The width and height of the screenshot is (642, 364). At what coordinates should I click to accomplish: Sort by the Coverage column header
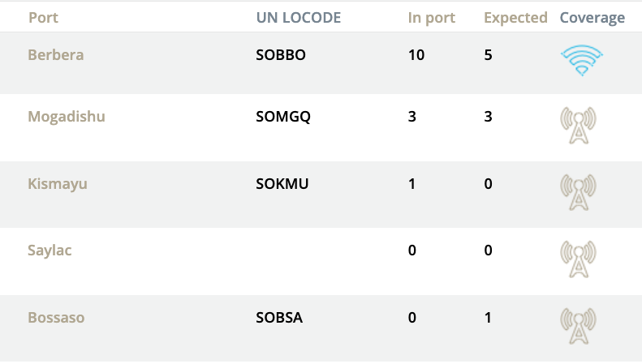click(592, 18)
